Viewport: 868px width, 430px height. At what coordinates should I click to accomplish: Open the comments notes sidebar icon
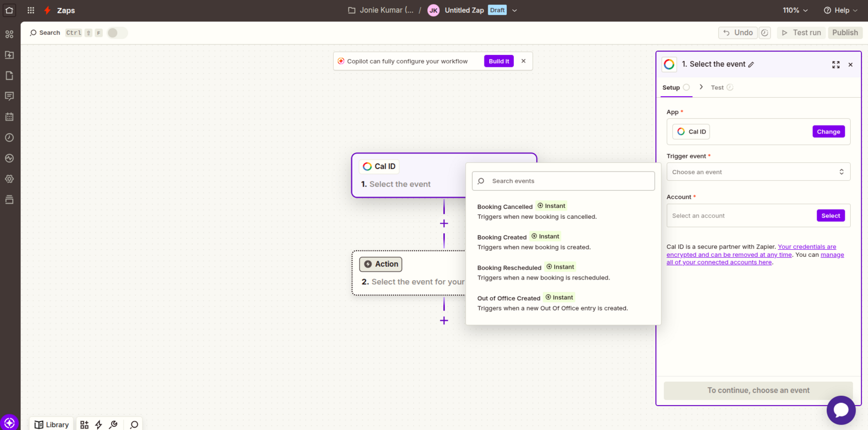click(9, 96)
